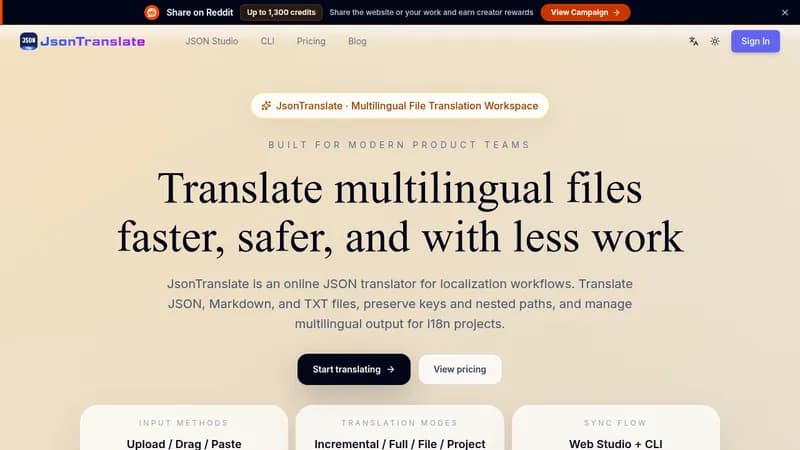Open the JSON Studio nav item
The image size is (800, 450).
(x=212, y=41)
